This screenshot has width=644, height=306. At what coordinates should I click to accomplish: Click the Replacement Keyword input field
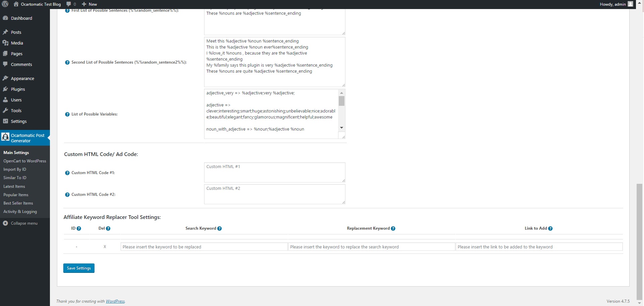pos(372,247)
